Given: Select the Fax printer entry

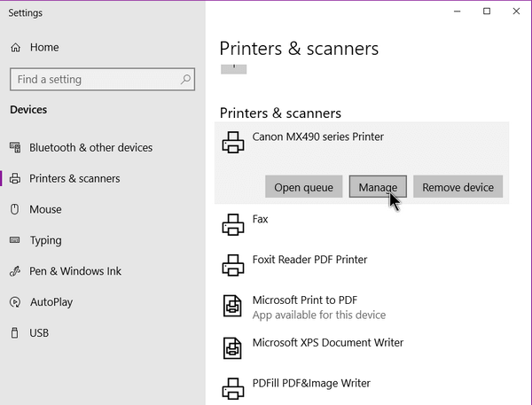Looking at the screenshot, I should [x=362, y=224].
